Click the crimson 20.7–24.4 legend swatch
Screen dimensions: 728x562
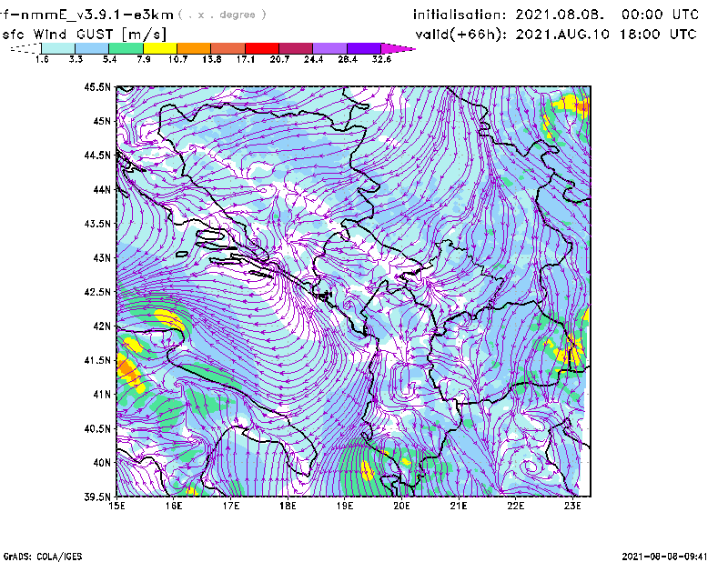(296, 48)
